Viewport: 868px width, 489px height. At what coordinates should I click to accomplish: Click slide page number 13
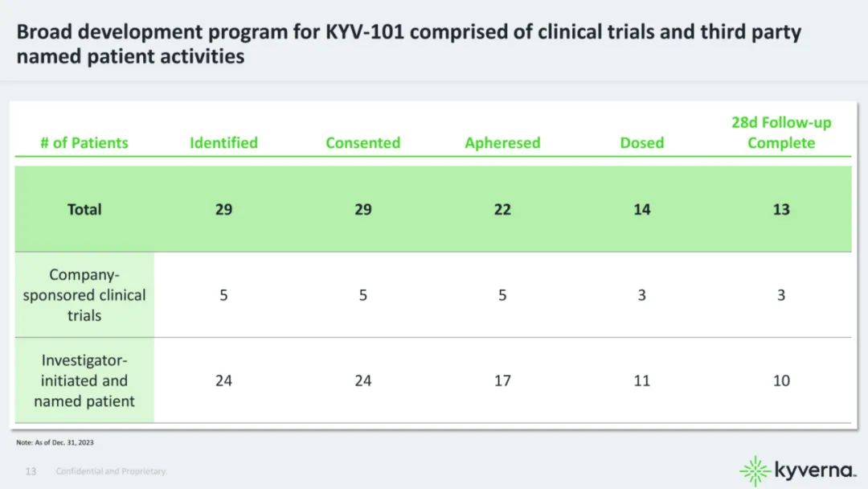coord(31,471)
